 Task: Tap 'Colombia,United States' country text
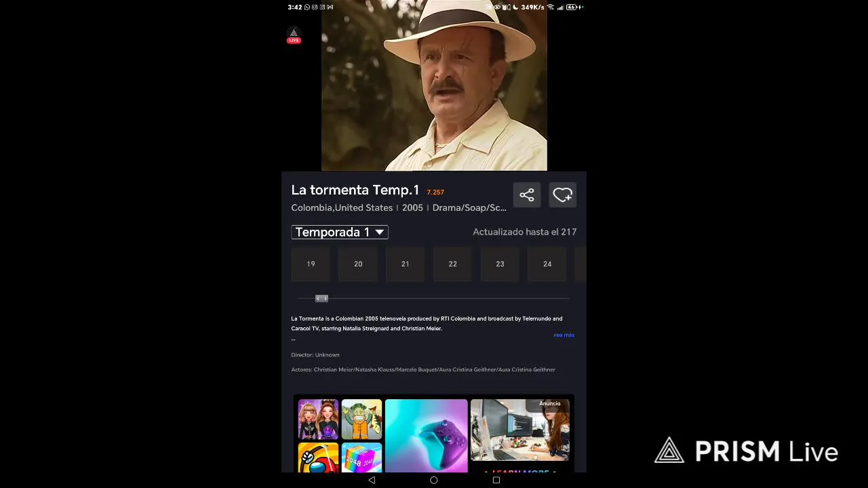point(342,207)
